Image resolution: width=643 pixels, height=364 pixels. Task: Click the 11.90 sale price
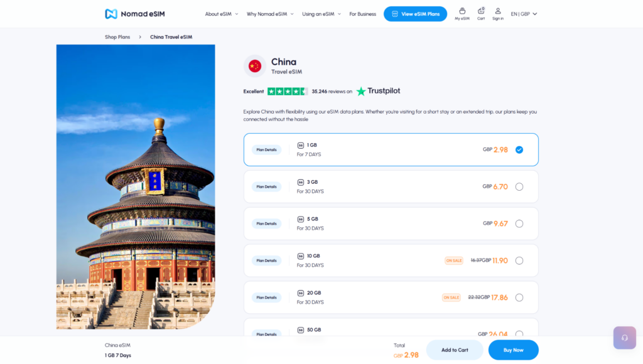[x=500, y=260]
